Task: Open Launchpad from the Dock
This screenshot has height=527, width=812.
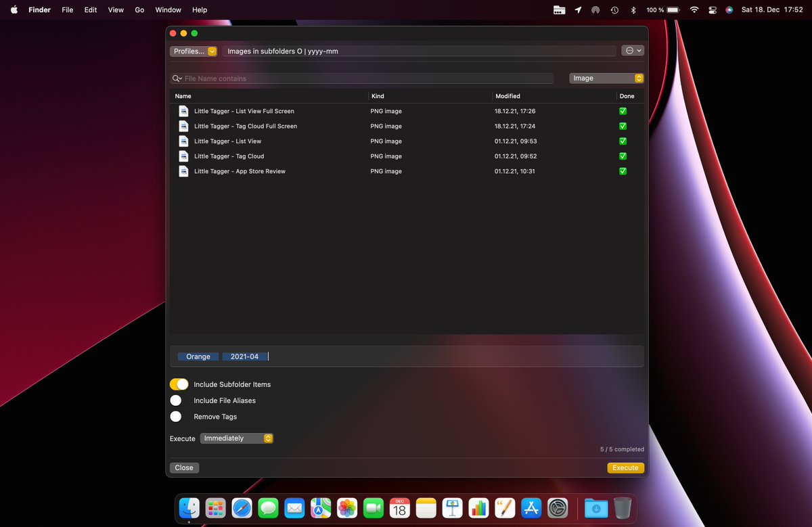Action: [215, 507]
